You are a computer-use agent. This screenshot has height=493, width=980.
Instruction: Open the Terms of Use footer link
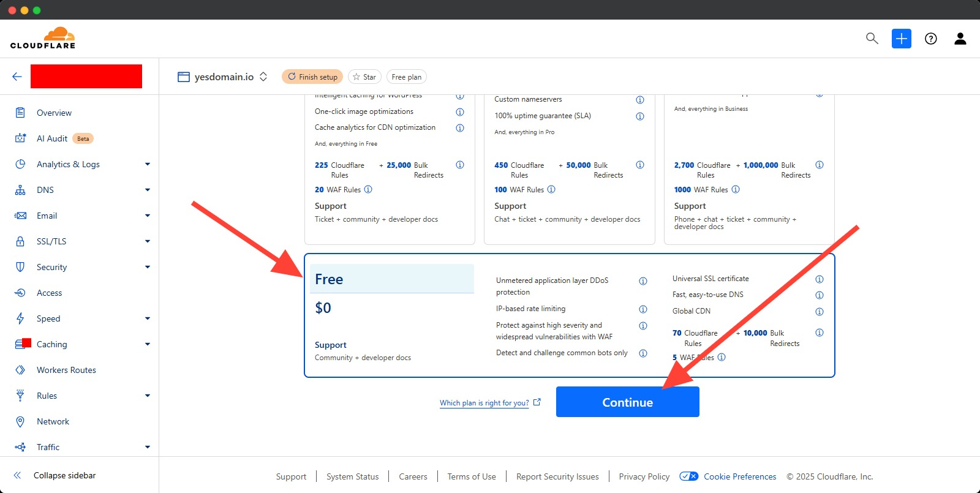pos(472,476)
